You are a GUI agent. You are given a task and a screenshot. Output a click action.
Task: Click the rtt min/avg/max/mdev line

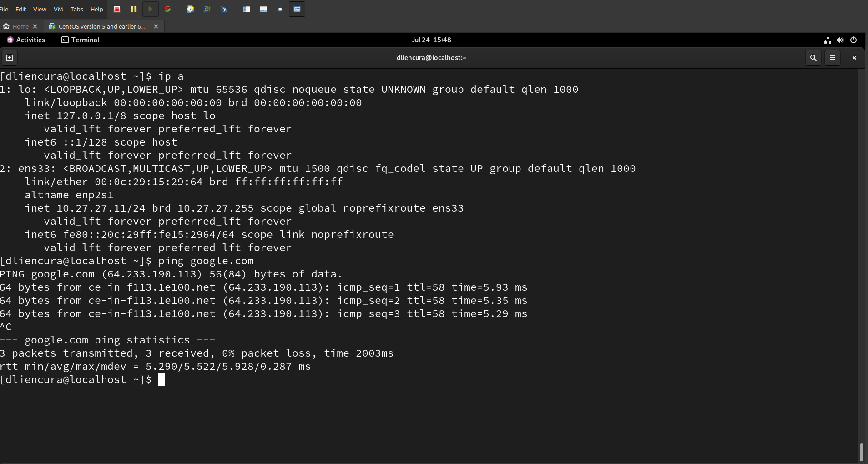[156, 367]
